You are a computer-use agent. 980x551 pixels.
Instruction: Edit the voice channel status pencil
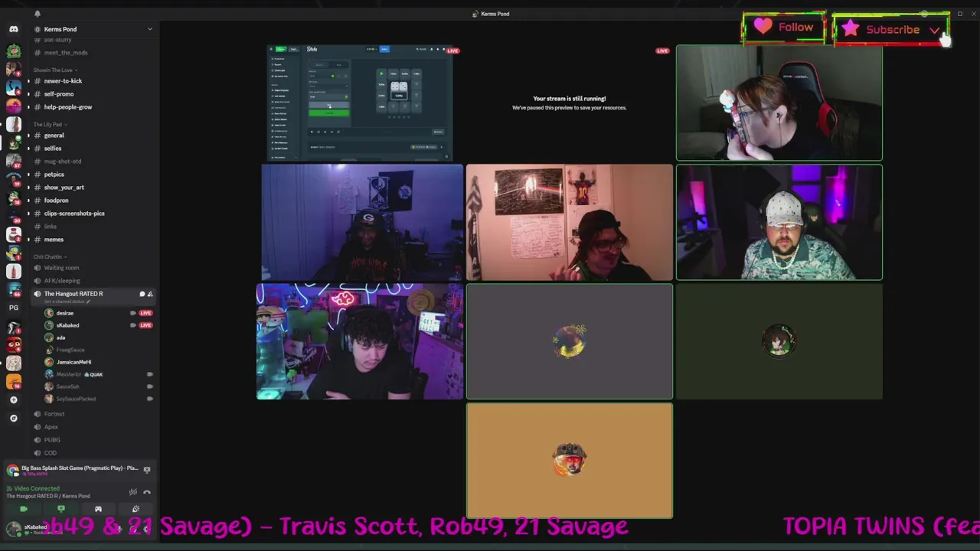88,302
